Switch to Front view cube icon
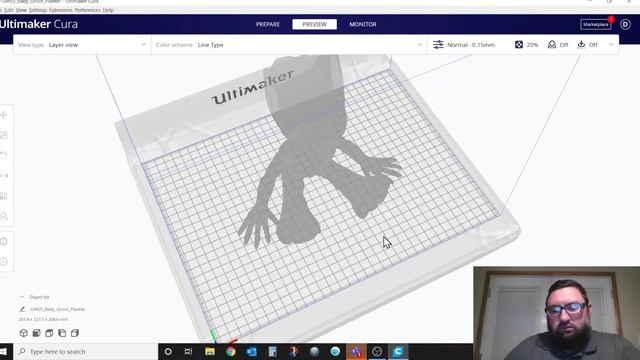This screenshot has width=640, height=360. [36, 333]
